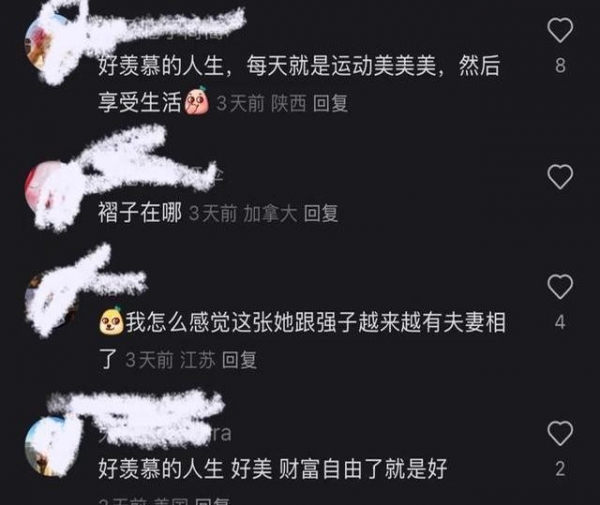Tap the like count 8

tap(560, 65)
